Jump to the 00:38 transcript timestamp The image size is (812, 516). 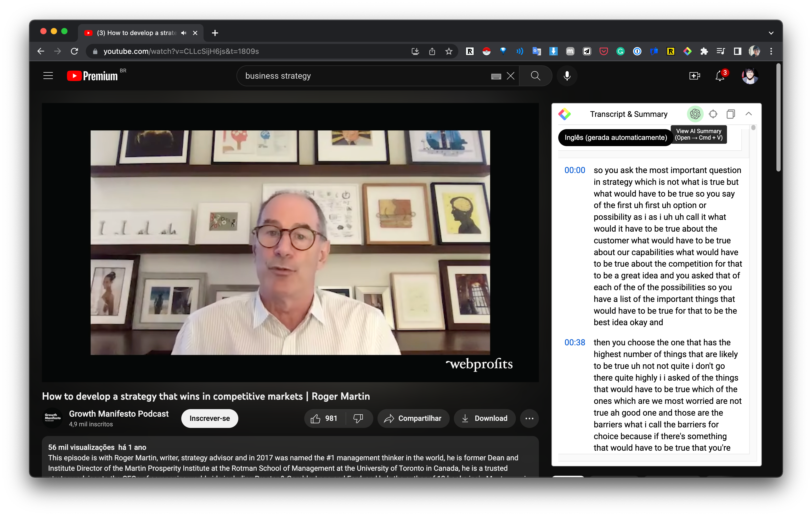tap(575, 342)
